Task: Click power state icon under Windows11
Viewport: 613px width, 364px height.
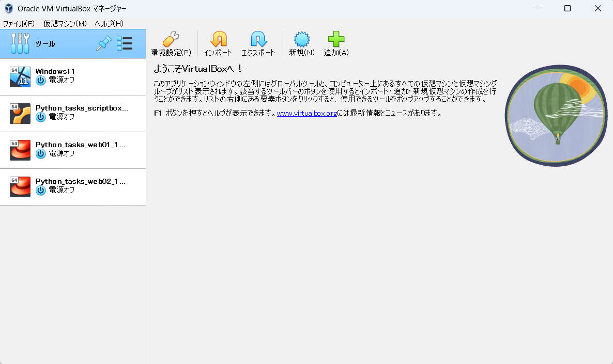Action: [x=41, y=81]
